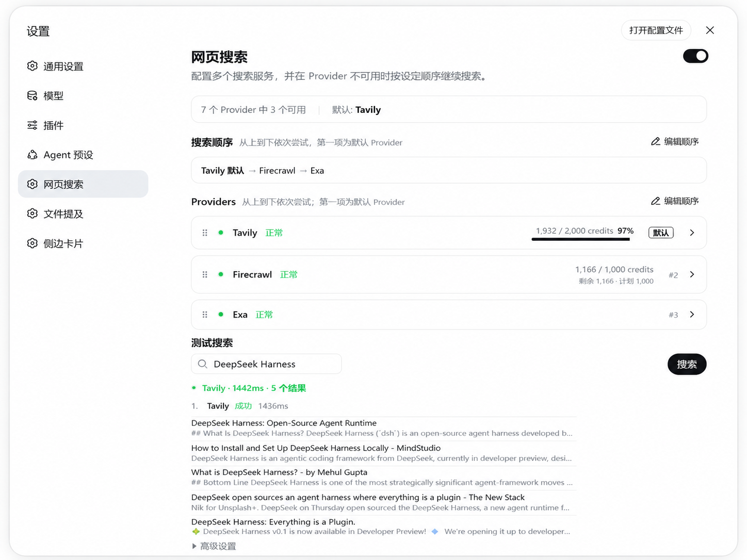The height and width of the screenshot is (560, 747).
Task: Click Tavily 默认 in search order chain
Action: [222, 170]
